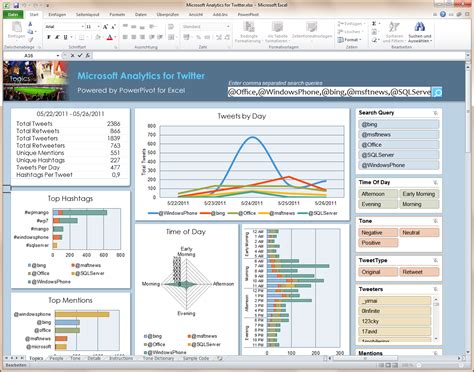Click the fill color bucket icon

[x=98, y=37]
